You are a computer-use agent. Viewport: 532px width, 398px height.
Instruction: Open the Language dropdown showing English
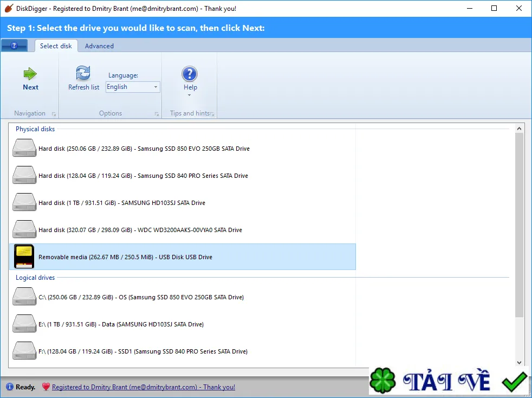pos(133,87)
